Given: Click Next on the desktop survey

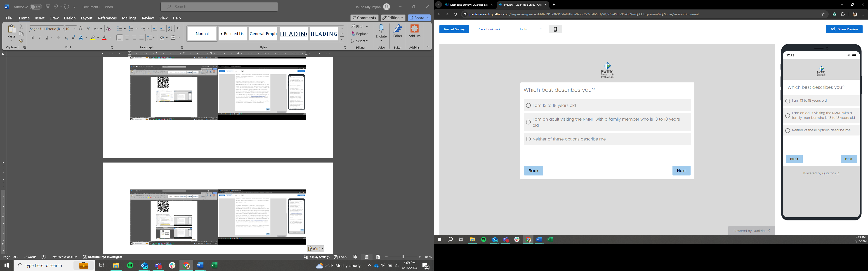Looking at the screenshot, I should (x=681, y=171).
